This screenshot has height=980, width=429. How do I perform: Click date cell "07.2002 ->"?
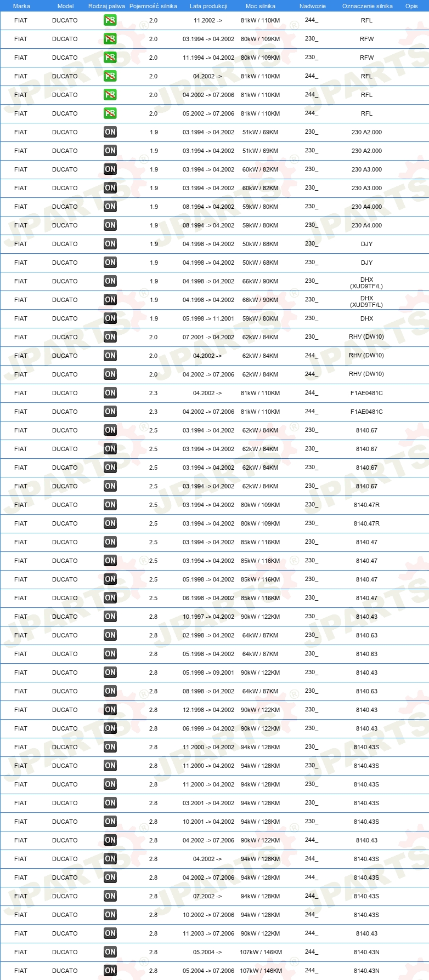tap(207, 896)
